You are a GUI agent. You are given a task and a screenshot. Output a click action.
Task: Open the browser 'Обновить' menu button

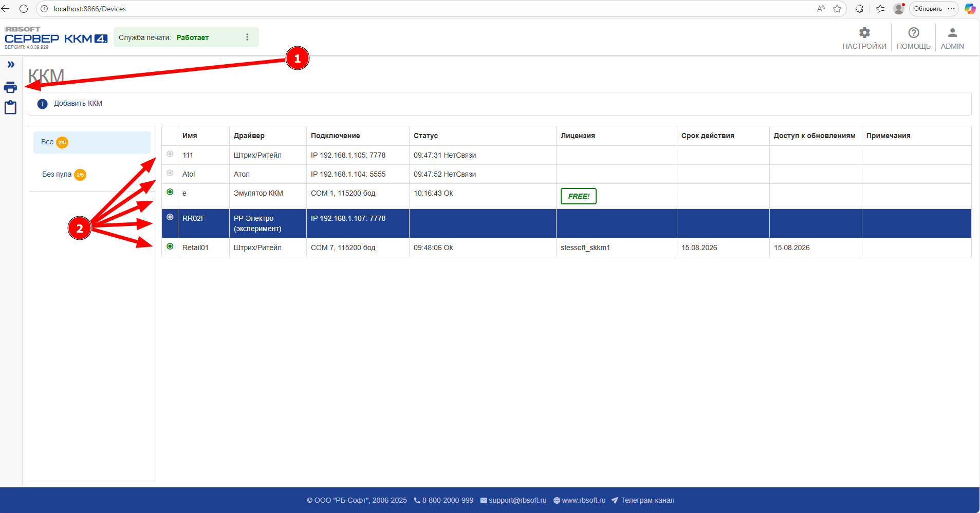click(x=928, y=9)
